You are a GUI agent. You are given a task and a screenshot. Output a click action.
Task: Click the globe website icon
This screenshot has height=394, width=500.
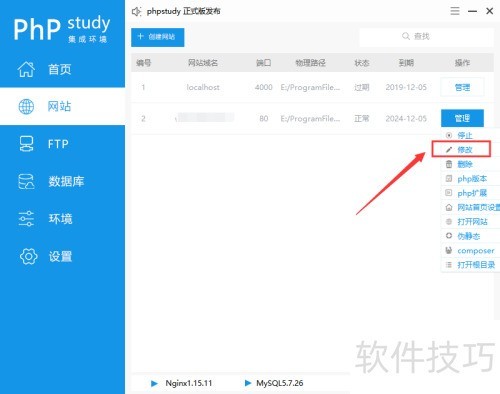tap(26, 106)
